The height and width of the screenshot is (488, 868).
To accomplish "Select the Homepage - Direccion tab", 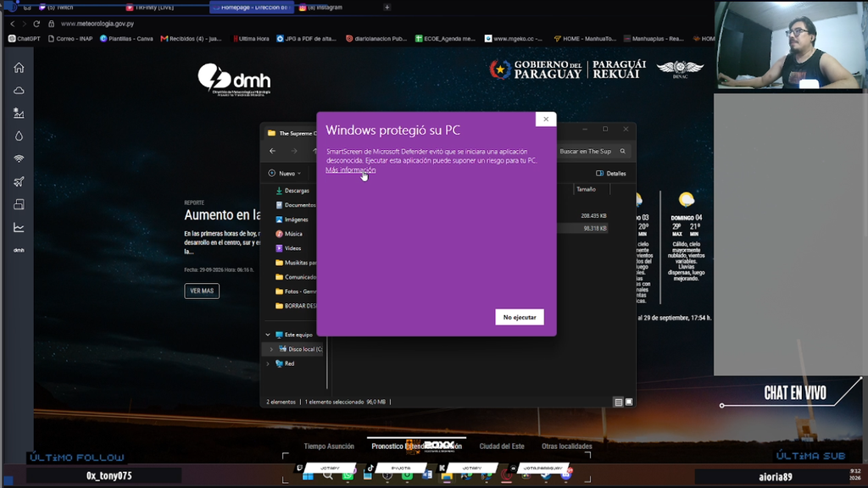I will click(x=252, y=7).
